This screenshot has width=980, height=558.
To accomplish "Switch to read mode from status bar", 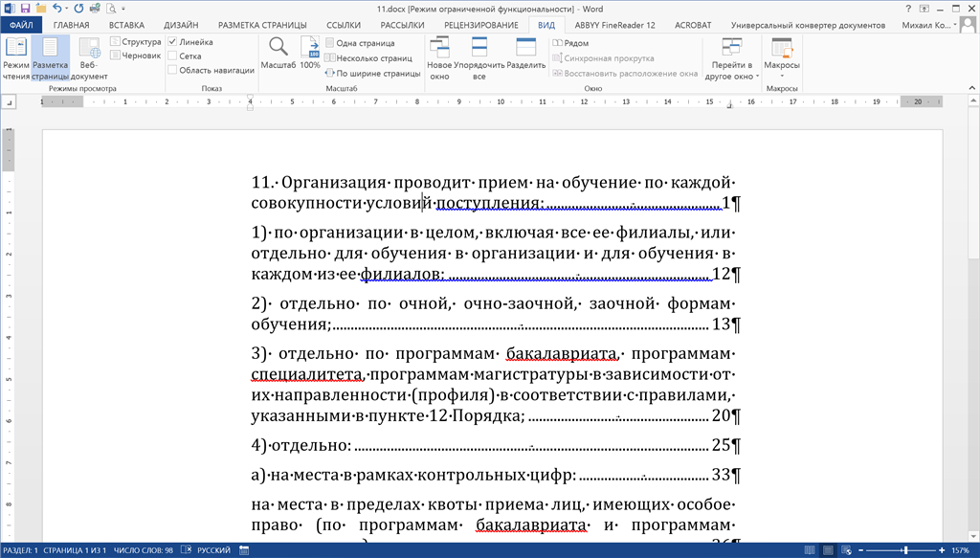I will pos(810,550).
